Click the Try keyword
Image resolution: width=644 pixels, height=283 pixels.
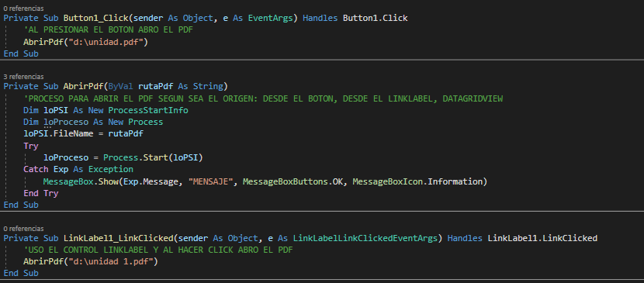(x=31, y=146)
